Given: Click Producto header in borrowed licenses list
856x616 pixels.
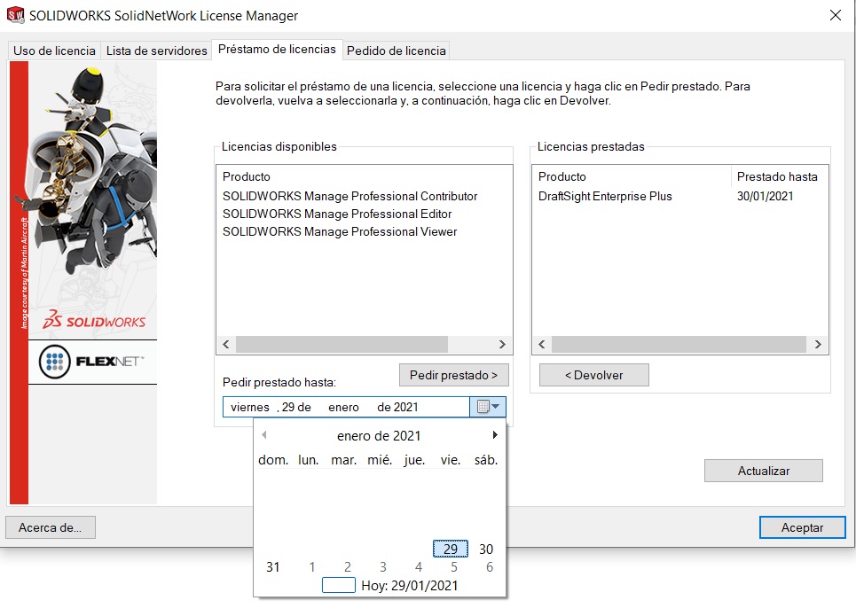Looking at the screenshot, I should (x=562, y=176).
